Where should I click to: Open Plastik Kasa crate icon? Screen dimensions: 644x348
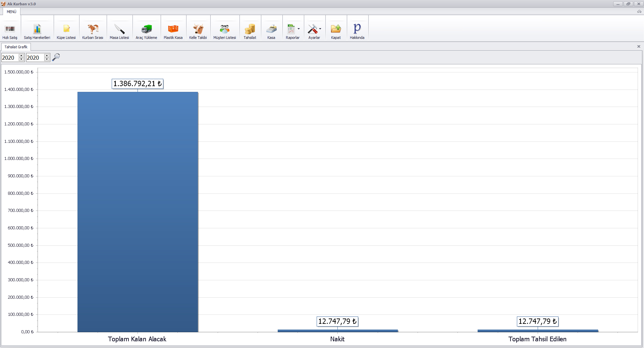(x=173, y=29)
